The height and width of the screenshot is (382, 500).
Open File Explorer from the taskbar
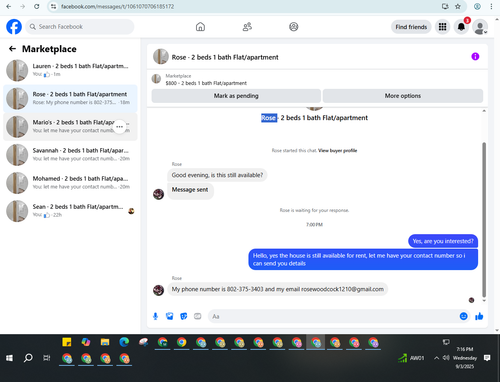point(105,342)
